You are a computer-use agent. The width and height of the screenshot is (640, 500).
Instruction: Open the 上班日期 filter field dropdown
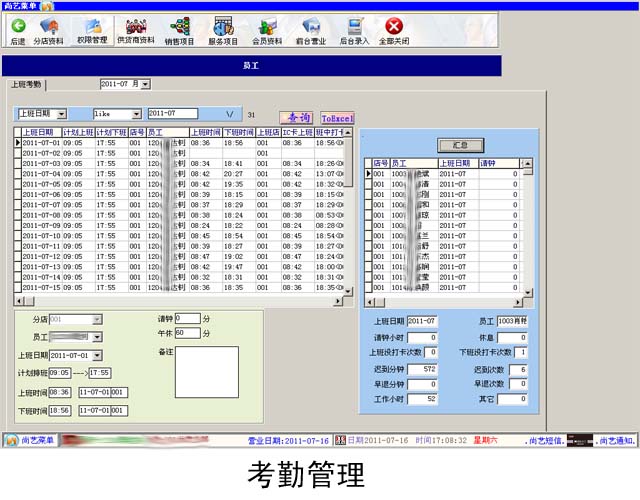(x=62, y=114)
